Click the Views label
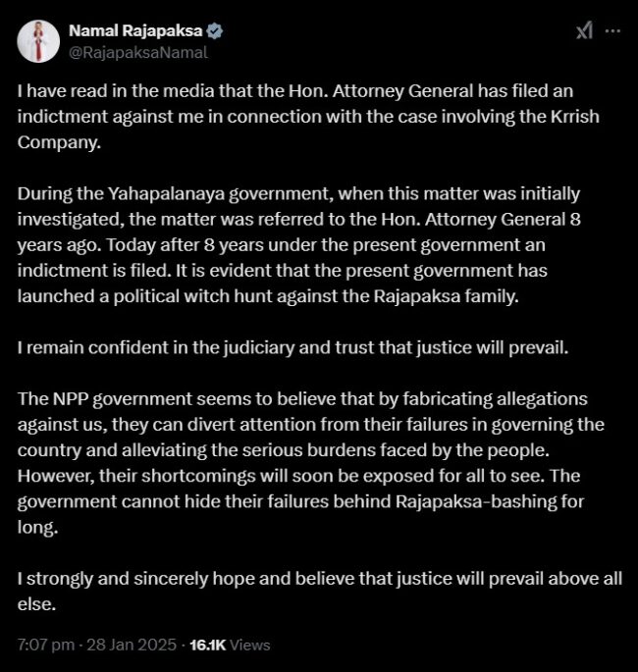 point(250,645)
